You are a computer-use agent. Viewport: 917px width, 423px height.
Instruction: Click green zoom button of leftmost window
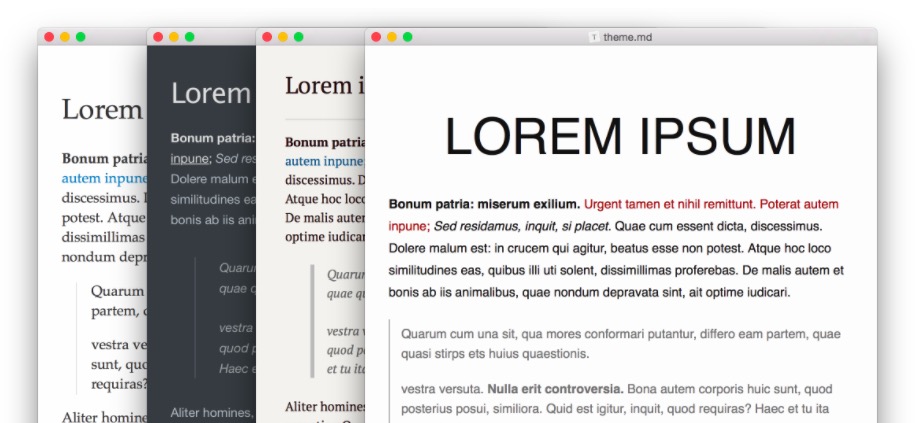[x=81, y=37]
